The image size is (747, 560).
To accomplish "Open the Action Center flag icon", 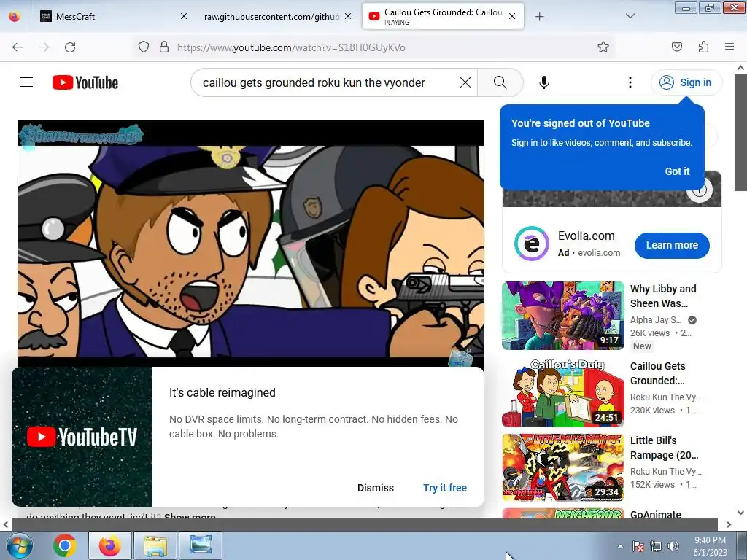I will tap(638, 546).
